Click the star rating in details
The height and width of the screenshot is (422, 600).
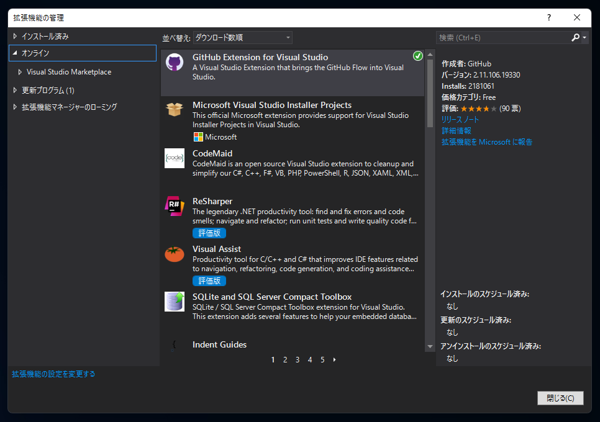[x=478, y=109]
